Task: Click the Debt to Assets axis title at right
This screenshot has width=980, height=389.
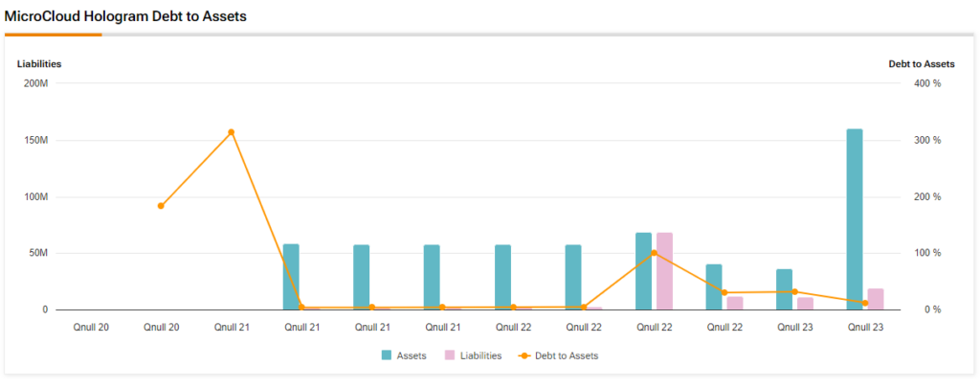Action: pyautogui.click(x=922, y=64)
